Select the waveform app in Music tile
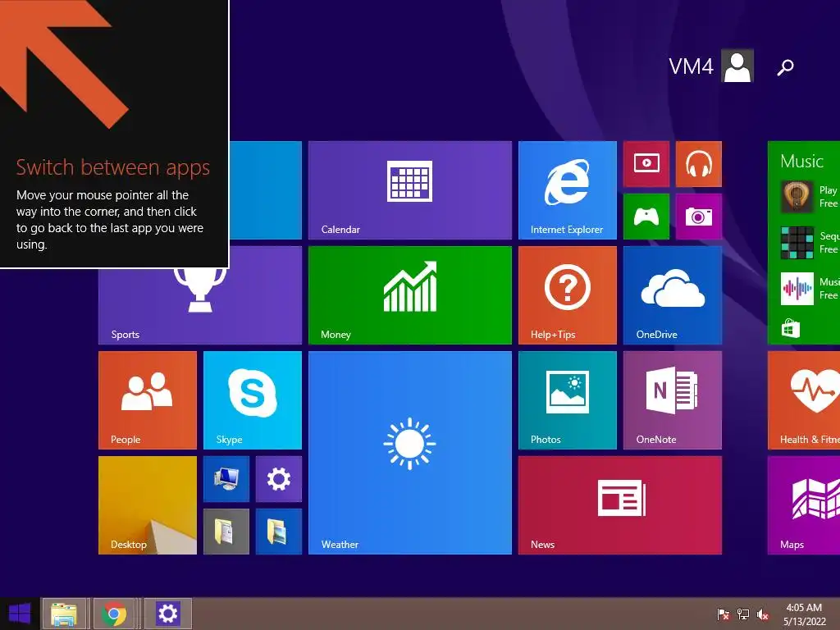840x630 pixels. pyautogui.click(x=797, y=289)
